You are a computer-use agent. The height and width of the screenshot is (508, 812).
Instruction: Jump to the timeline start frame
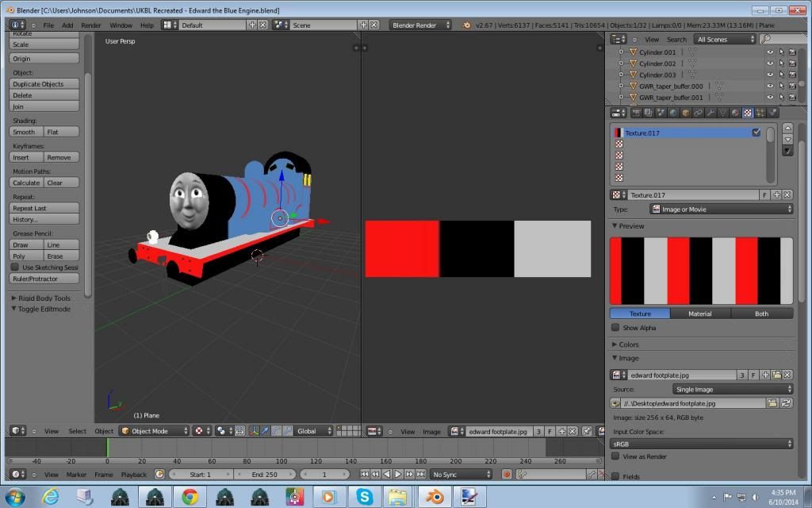coord(365,475)
